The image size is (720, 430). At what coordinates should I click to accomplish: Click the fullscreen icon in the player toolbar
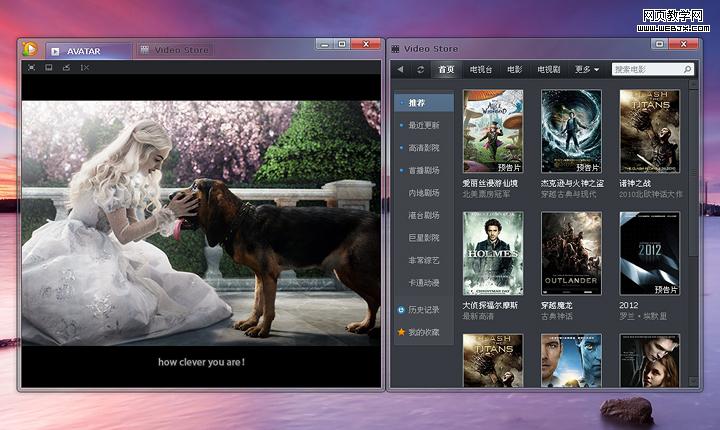click(31, 68)
